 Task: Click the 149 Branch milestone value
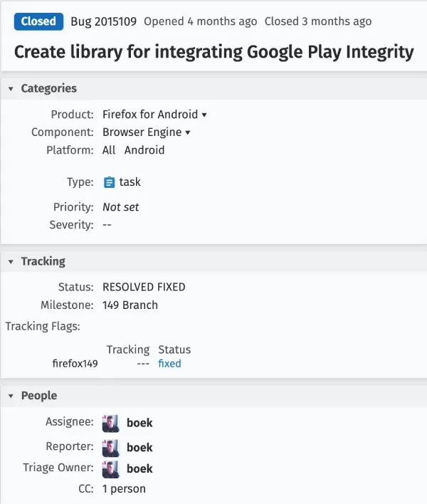tap(130, 305)
